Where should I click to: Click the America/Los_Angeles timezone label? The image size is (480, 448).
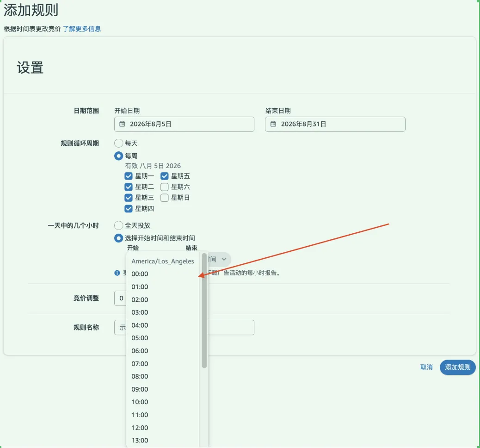click(x=163, y=261)
